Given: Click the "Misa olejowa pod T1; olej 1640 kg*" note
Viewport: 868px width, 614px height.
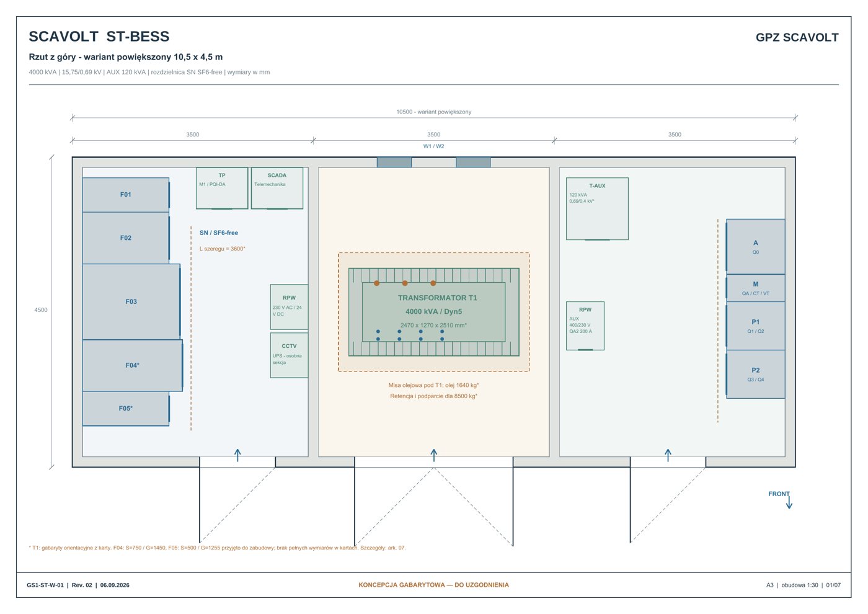Looking at the screenshot, I should point(434,386).
